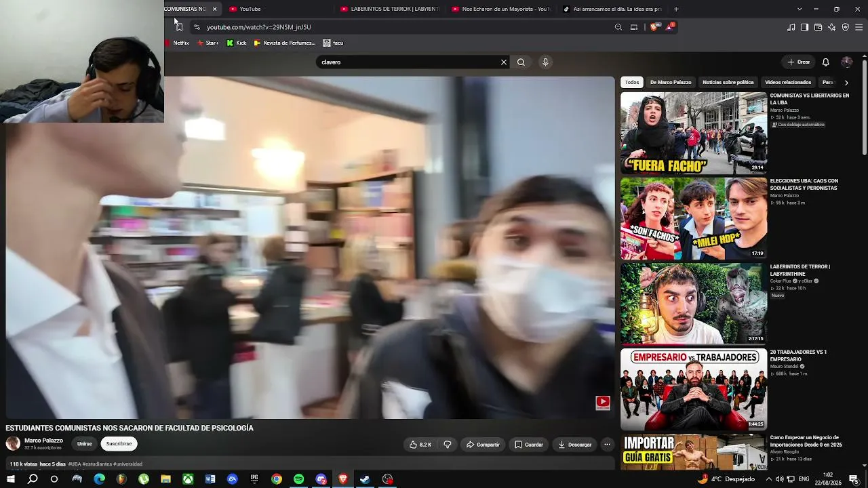
Task: Open the Kick bookmark
Action: (x=237, y=43)
